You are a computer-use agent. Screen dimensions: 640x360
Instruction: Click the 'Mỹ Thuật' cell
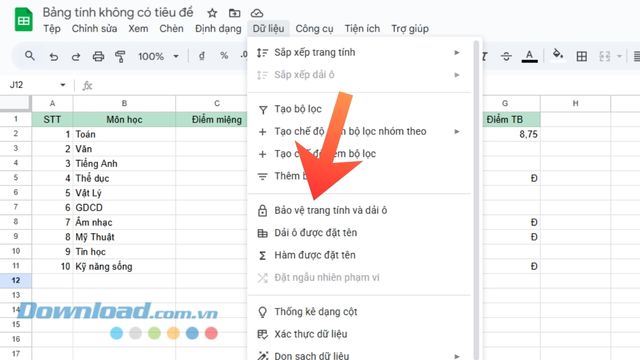124,237
